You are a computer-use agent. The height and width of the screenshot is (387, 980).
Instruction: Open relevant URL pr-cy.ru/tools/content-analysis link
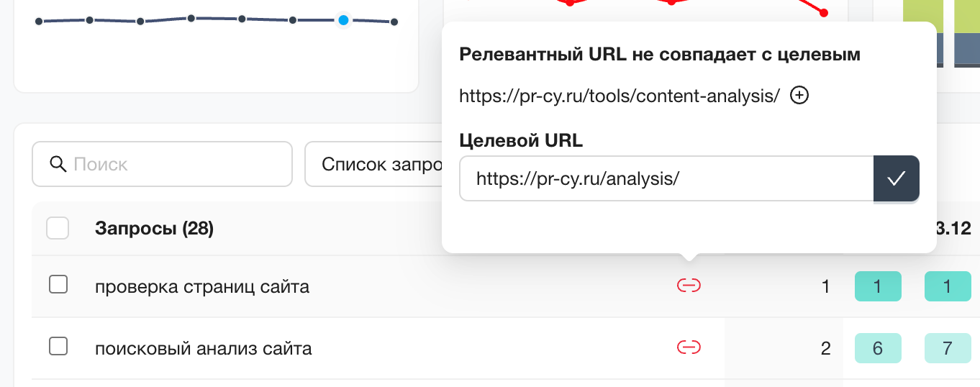619,96
